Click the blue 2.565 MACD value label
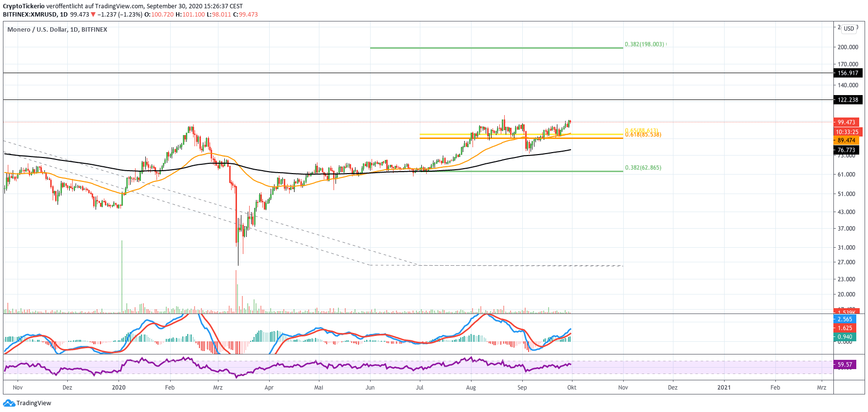The image size is (868, 412). pyautogui.click(x=845, y=319)
